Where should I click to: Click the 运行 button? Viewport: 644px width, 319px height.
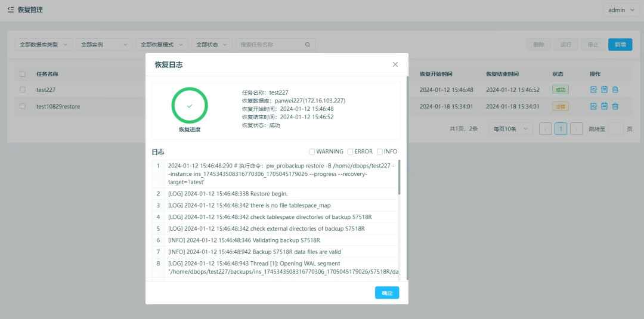566,45
